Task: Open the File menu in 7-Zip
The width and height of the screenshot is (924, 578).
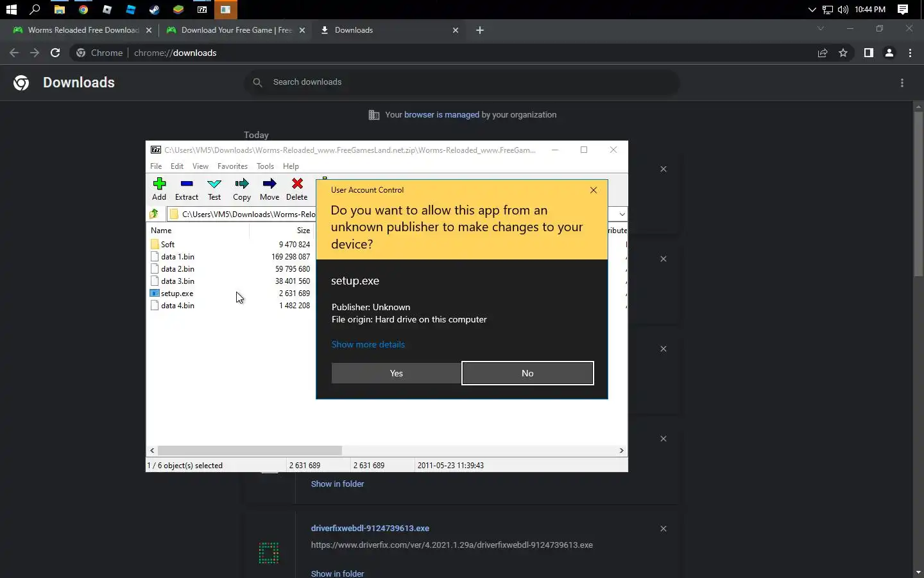Action: tap(156, 166)
